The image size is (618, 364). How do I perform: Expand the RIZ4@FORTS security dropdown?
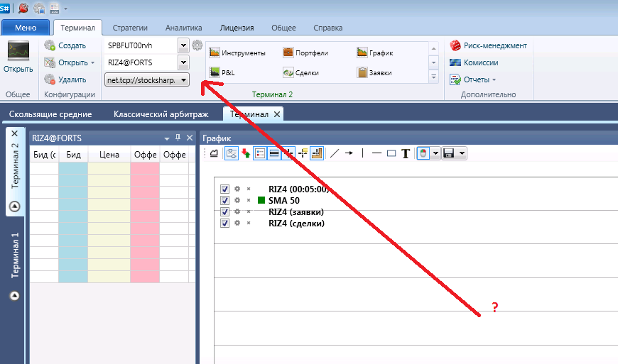coord(183,62)
